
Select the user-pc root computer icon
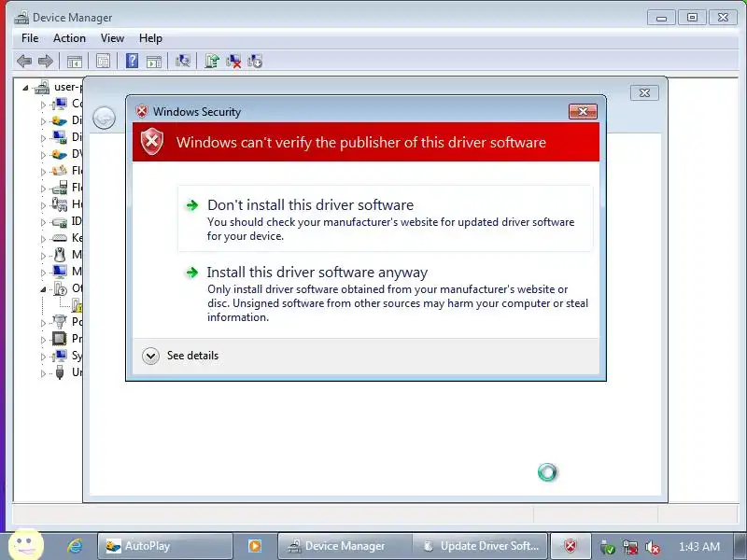click(x=41, y=87)
